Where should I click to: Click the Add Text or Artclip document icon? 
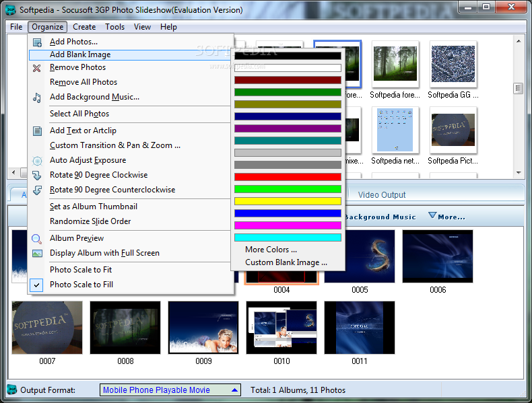[37, 131]
